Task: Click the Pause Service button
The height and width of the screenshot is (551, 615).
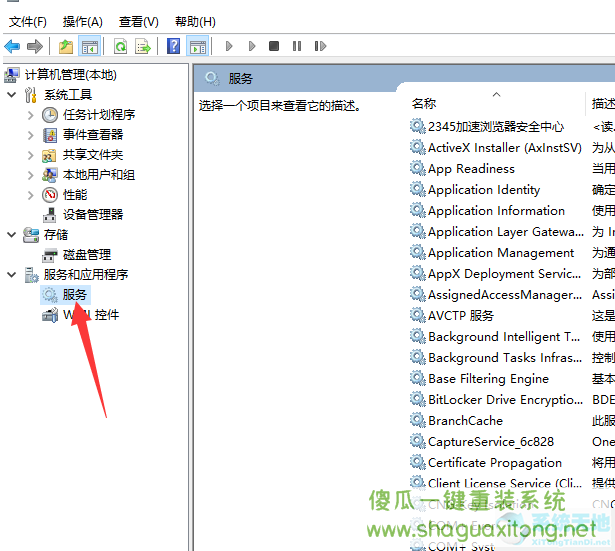Action: click(x=297, y=46)
